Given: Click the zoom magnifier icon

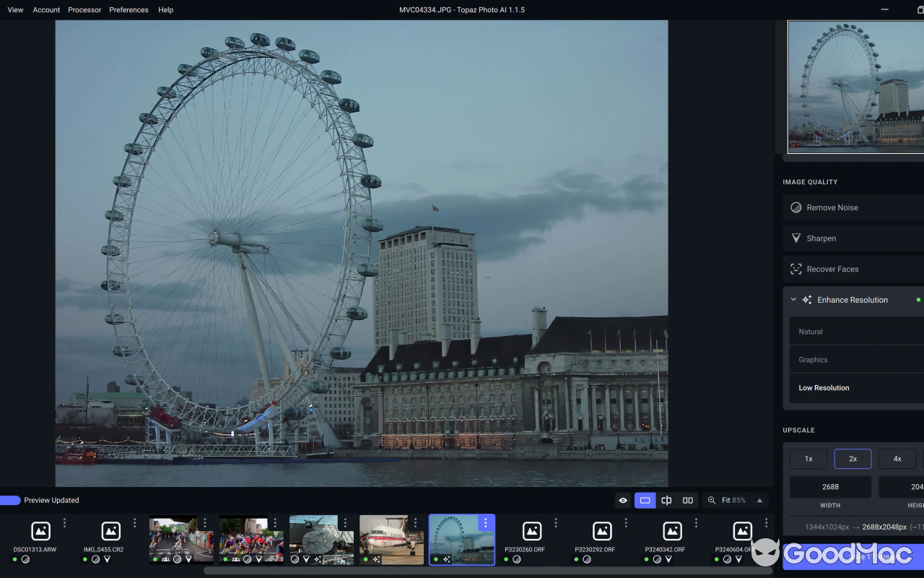Looking at the screenshot, I should click(x=711, y=500).
